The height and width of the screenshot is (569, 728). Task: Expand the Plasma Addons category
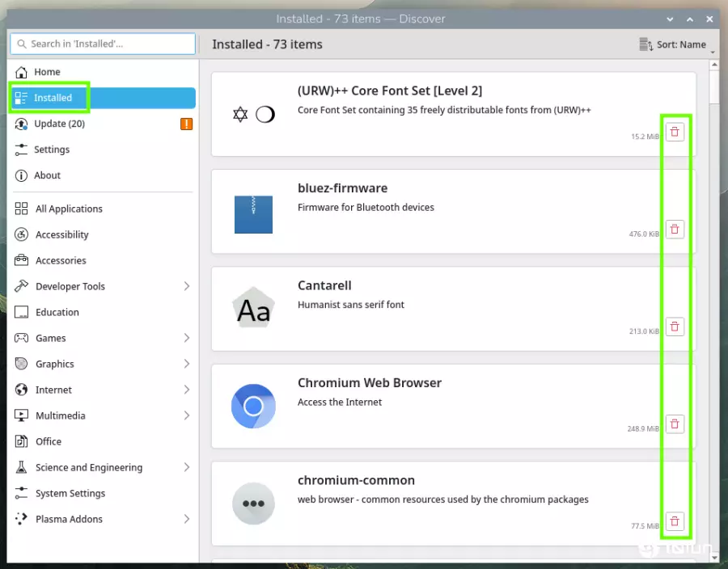[x=186, y=519]
